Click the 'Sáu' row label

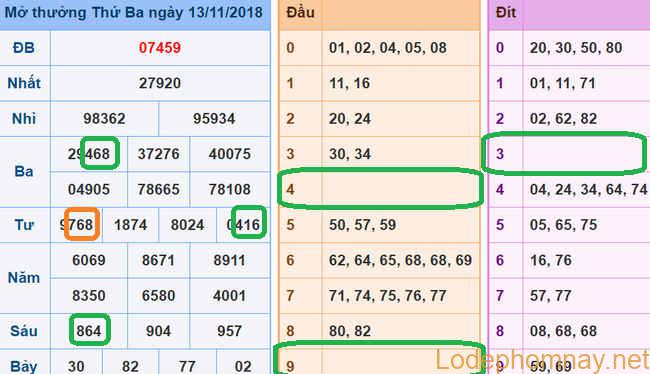click(24, 331)
